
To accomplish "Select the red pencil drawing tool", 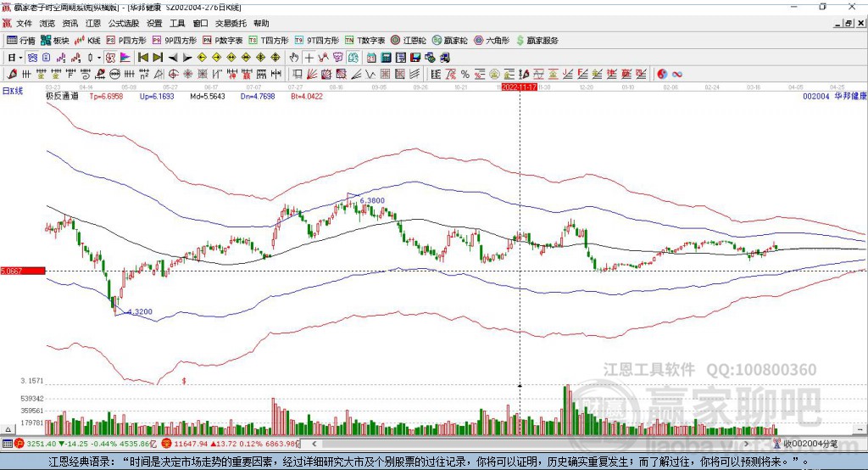I will click(12, 74).
